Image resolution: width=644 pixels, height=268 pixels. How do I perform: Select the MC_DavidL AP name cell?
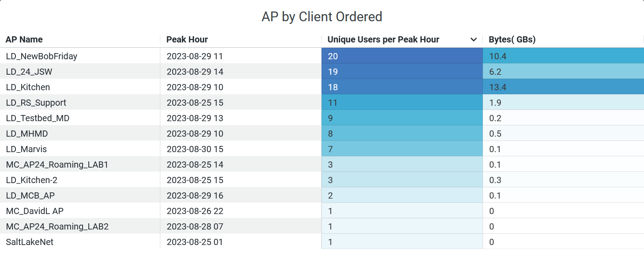point(35,211)
